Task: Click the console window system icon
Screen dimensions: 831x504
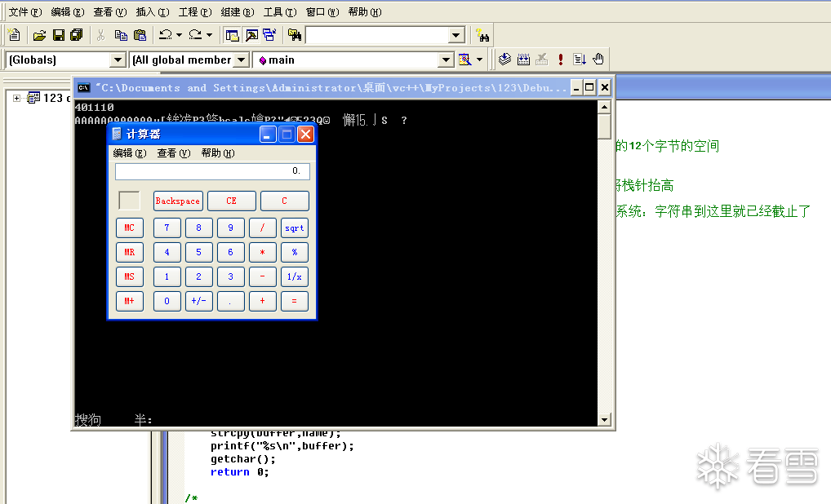Action: (x=84, y=88)
